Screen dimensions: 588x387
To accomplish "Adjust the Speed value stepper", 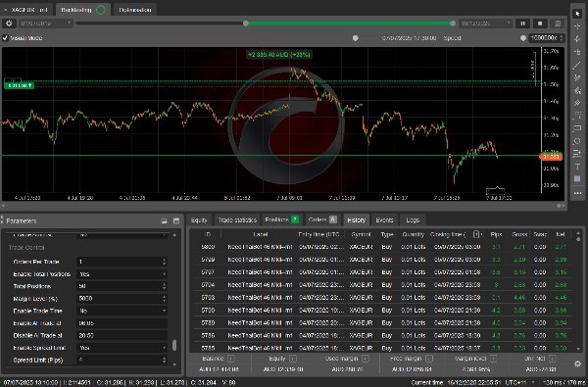I will coord(562,38).
